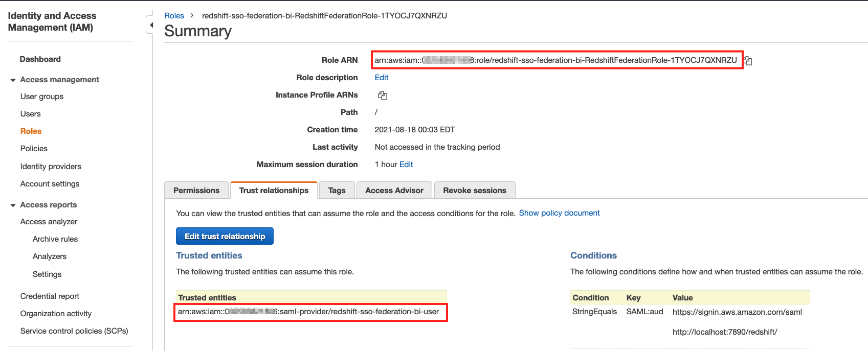Image resolution: width=868 pixels, height=351 pixels.
Task: Switch to the Permissions tab
Action: point(196,190)
